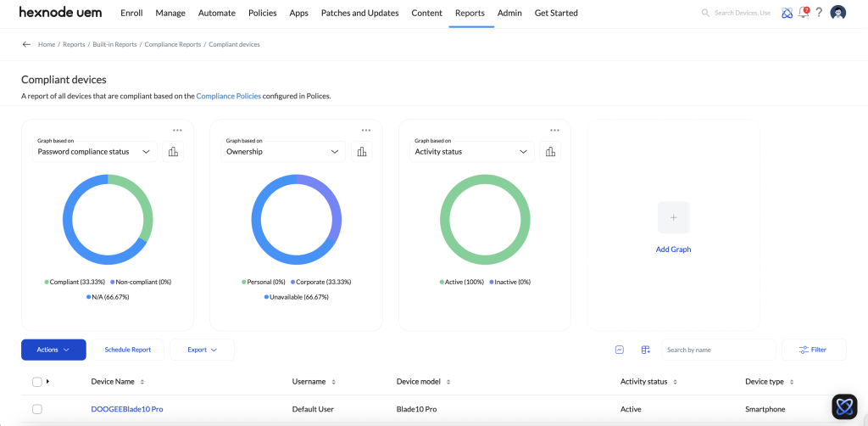Expand the Password compliance status dropdown

pyautogui.click(x=95, y=151)
